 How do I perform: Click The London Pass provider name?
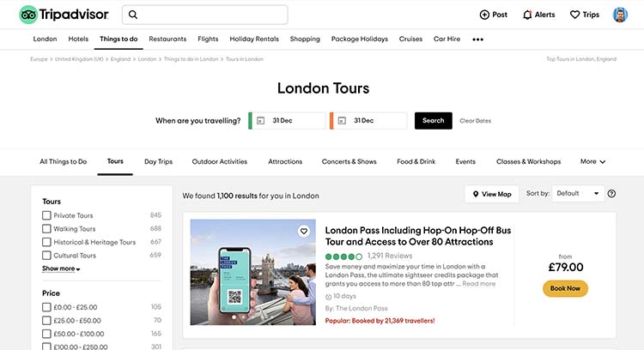point(361,308)
